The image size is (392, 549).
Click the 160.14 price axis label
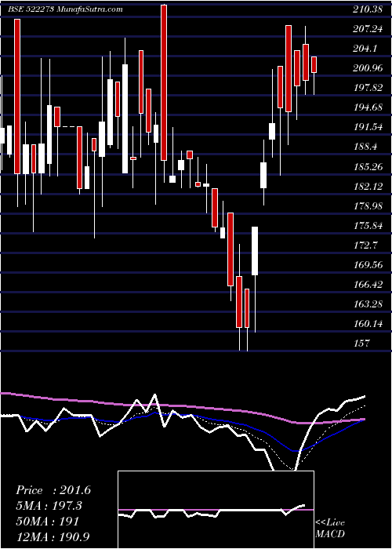tap(368, 323)
